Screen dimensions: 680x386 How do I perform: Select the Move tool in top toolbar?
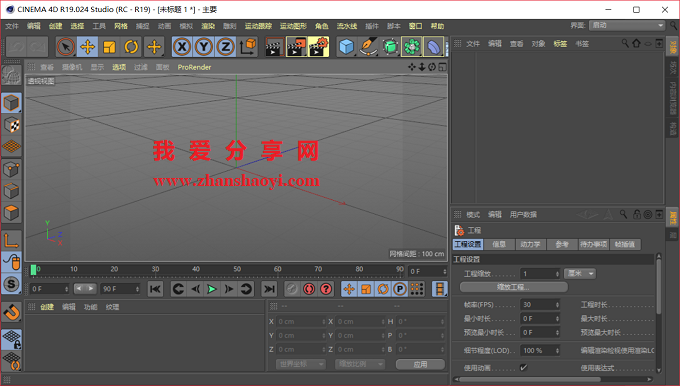coord(88,47)
